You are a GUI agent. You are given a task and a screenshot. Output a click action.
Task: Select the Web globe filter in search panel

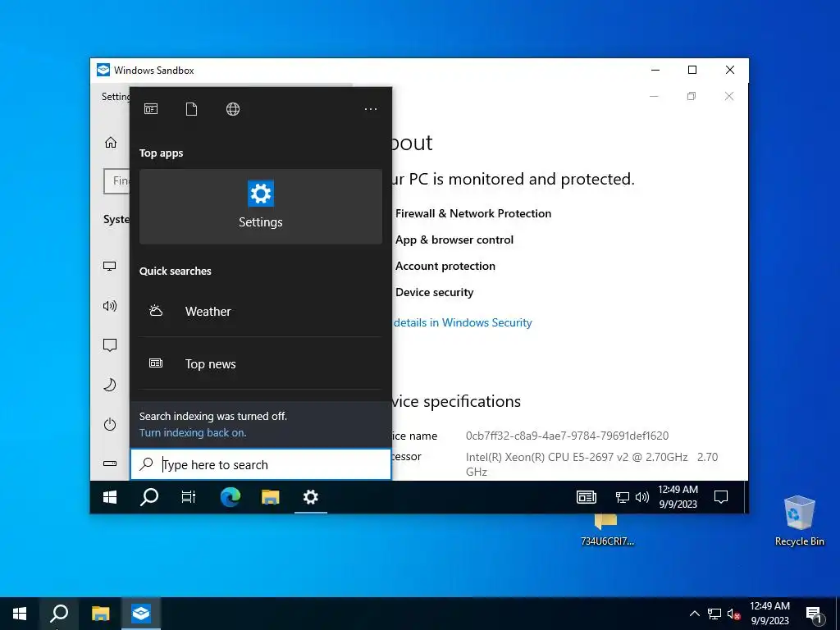tap(232, 109)
